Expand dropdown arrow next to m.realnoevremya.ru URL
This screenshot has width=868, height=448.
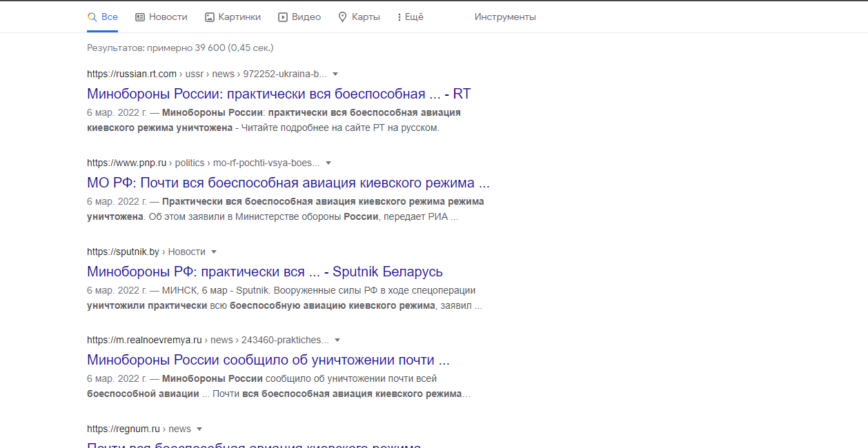pos(337,340)
